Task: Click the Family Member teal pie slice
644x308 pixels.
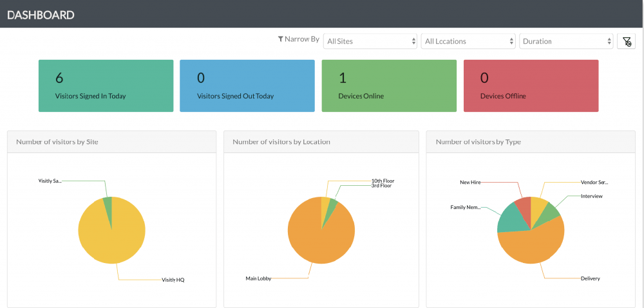Action: [509, 218]
